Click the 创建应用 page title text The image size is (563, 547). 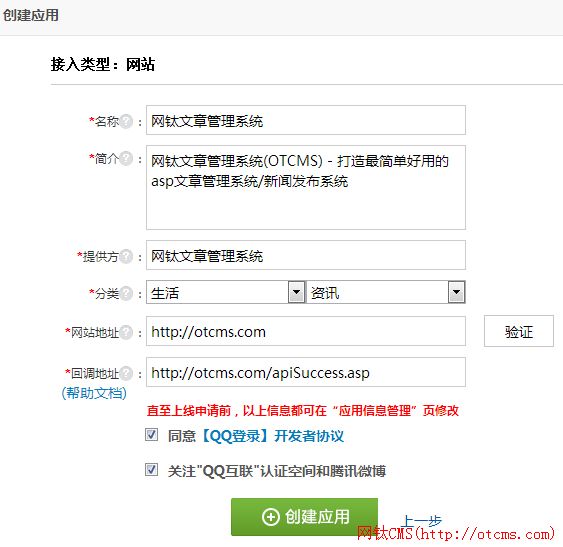tap(31, 15)
